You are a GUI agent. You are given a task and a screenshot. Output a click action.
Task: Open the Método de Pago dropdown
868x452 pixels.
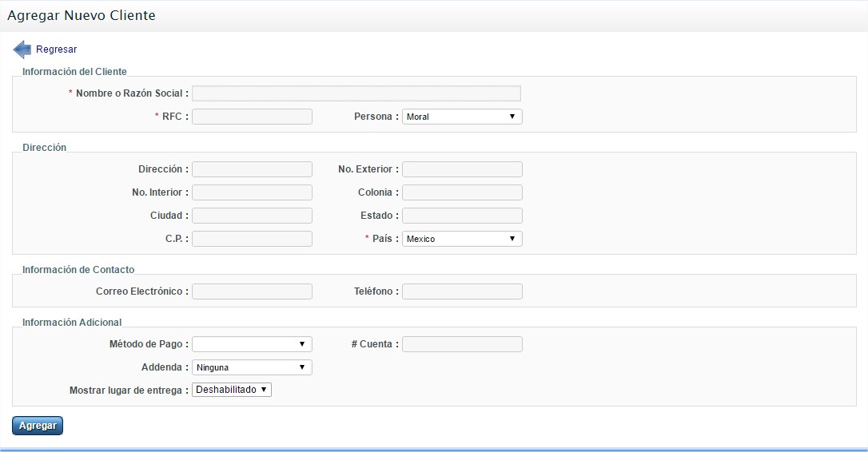click(252, 344)
